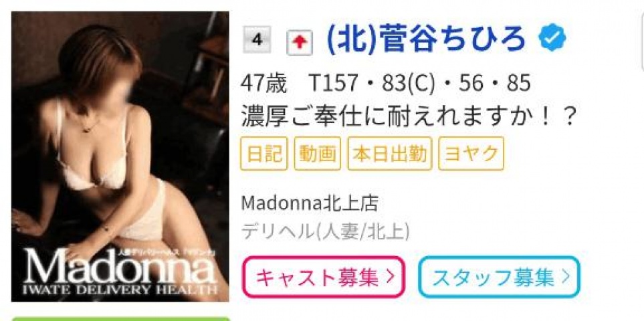Open the Madonna北上店 shop link

pos(309,203)
